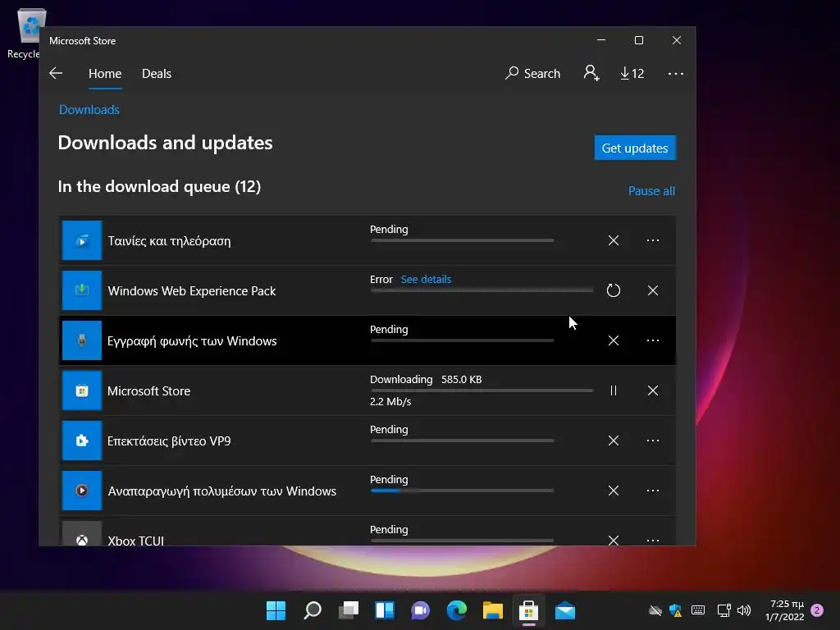
Task: Click the Αναπαραγωγή πολυμέσων progress bar
Action: [463, 491]
